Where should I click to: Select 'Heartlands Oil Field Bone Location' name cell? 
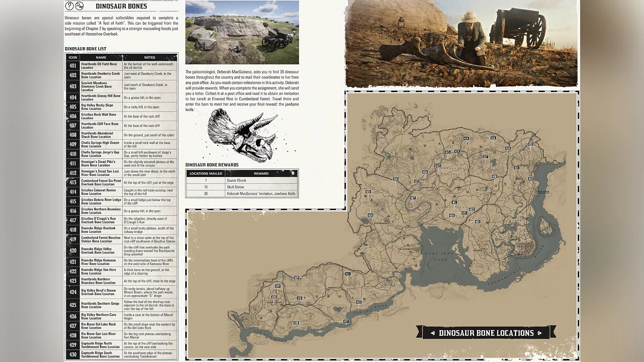[101, 66]
